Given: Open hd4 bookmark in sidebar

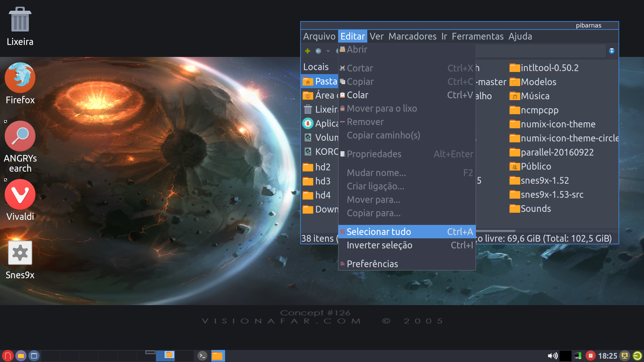Looking at the screenshot, I should pos(320,195).
